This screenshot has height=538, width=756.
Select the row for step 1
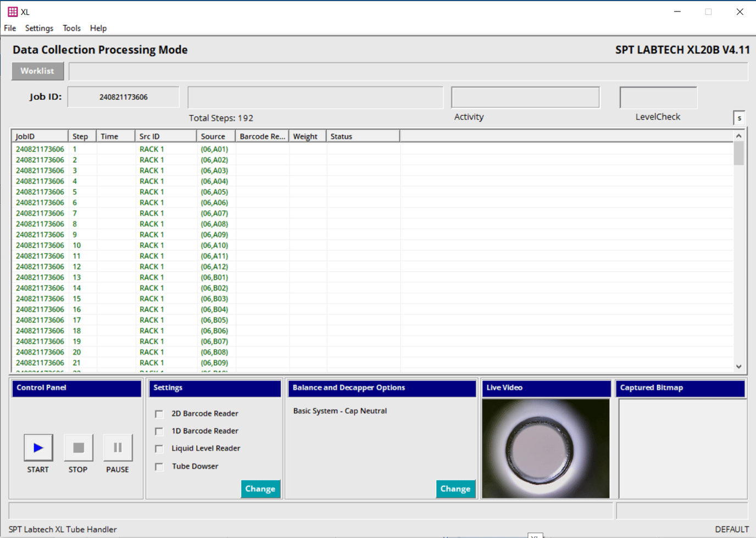click(x=165, y=149)
